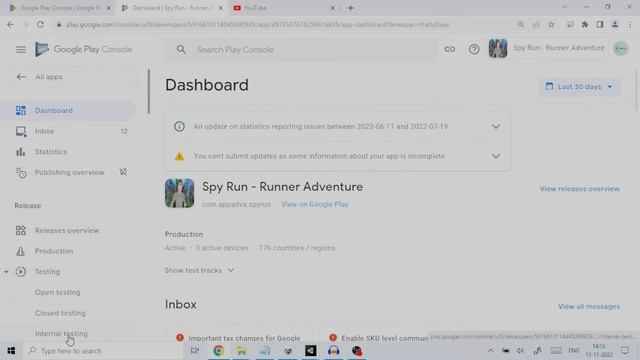The height and width of the screenshot is (360, 640).
Task: Reload the page
Action: [40, 24]
